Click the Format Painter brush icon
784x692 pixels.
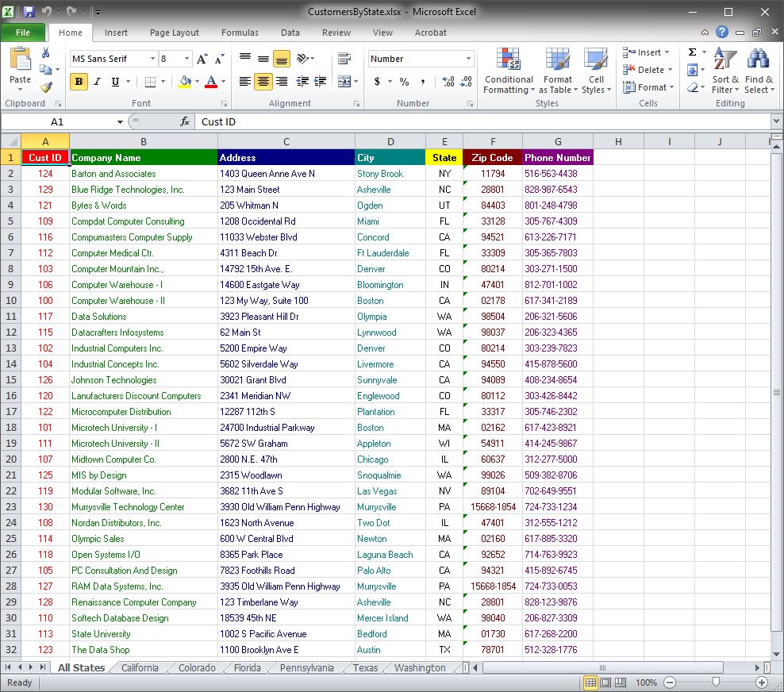[45, 87]
